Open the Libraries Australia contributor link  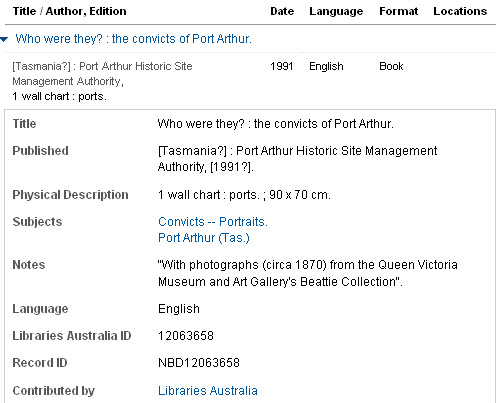click(x=208, y=391)
